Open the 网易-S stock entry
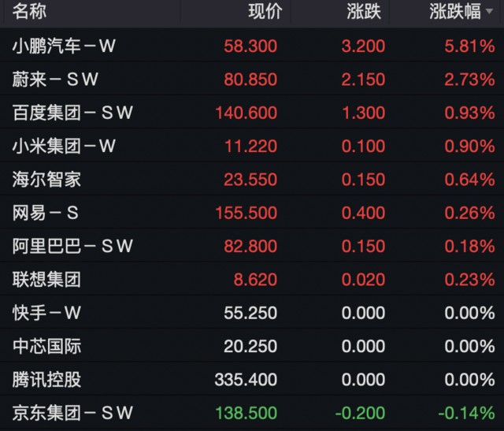 click(46, 213)
